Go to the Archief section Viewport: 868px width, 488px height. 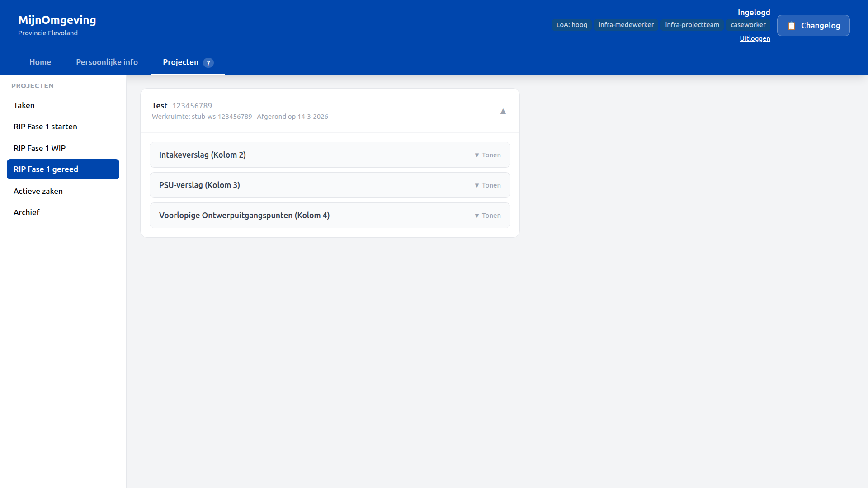coord(26,212)
